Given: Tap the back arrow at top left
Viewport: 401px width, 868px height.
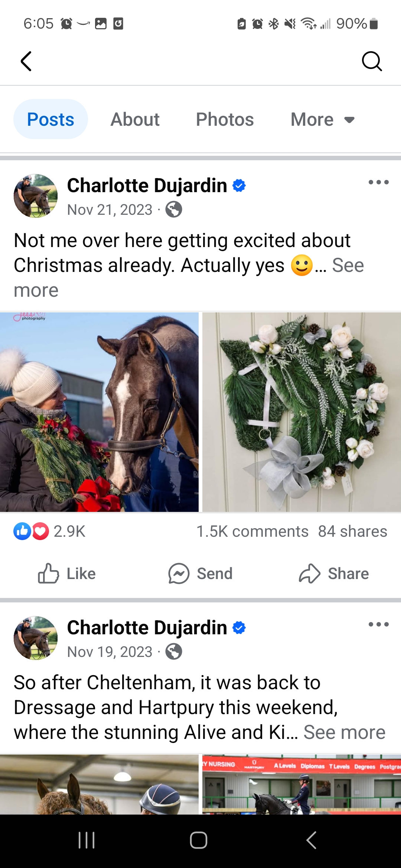Looking at the screenshot, I should pyautogui.click(x=26, y=61).
